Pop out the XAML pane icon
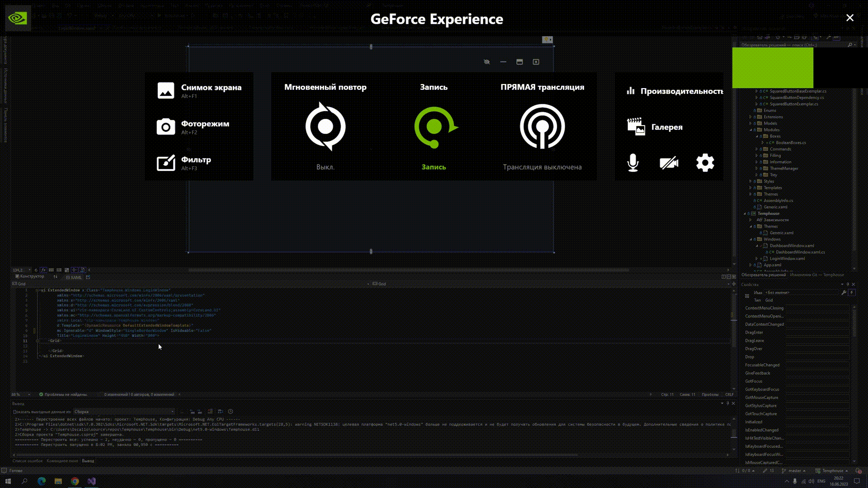868x488 pixels. pyautogui.click(x=88, y=277)
